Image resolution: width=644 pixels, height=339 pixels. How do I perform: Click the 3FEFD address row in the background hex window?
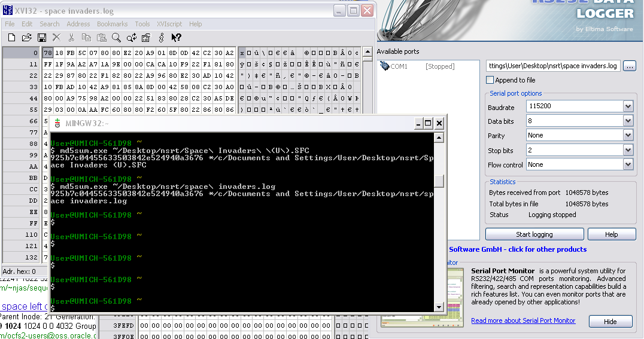pos(124,325)
